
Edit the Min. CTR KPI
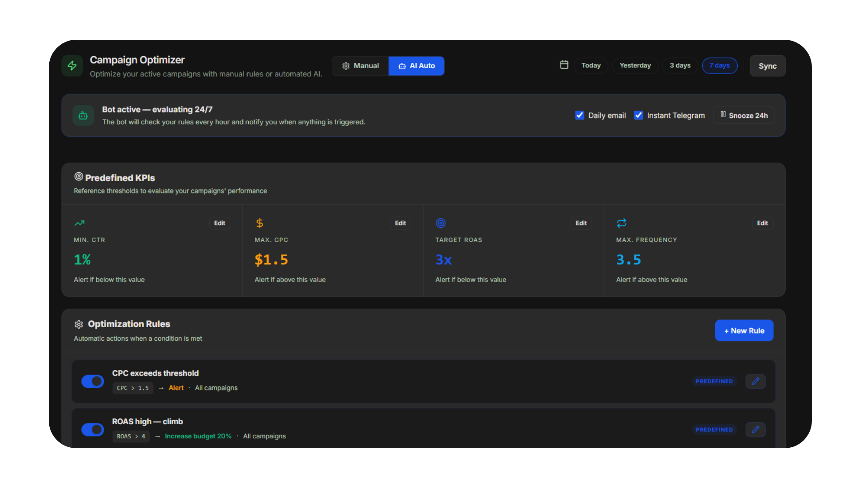point(220,223)
